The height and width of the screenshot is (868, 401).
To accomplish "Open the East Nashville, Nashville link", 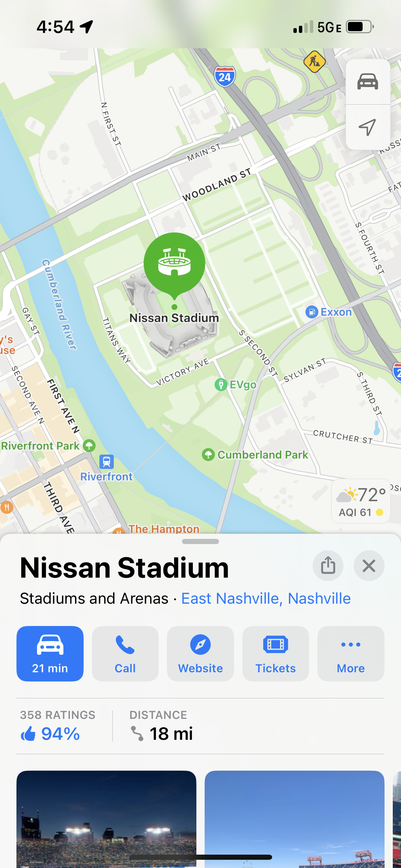I will 266,599.
